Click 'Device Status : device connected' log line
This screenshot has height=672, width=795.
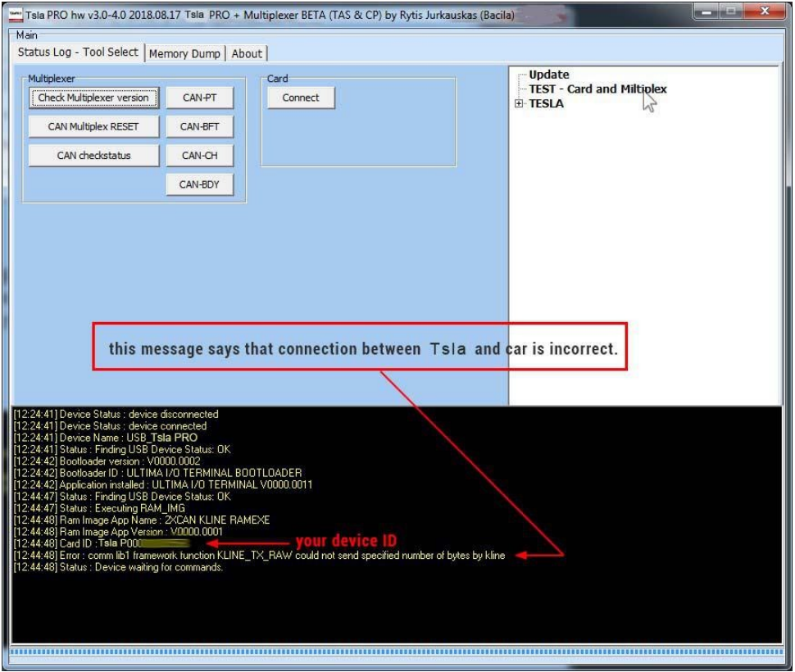pos(110,425)
